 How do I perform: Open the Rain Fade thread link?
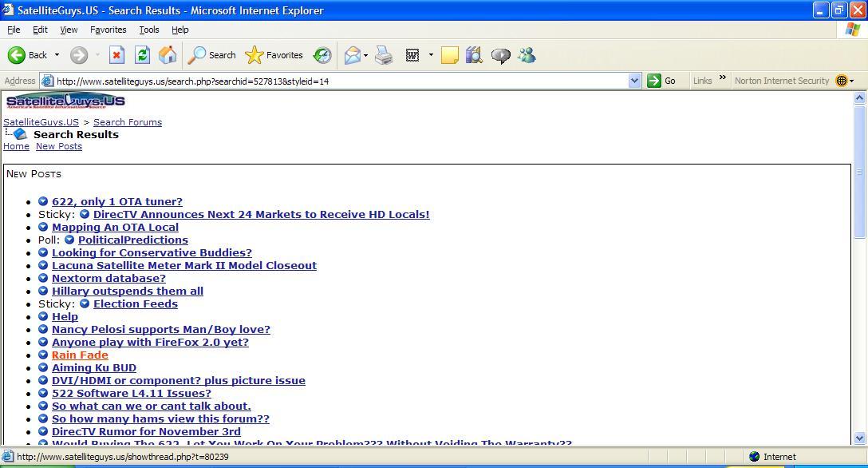point(80,355)
